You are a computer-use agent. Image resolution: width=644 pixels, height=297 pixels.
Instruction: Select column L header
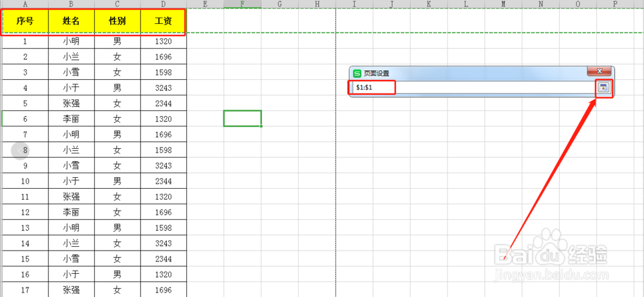(466, 4)
